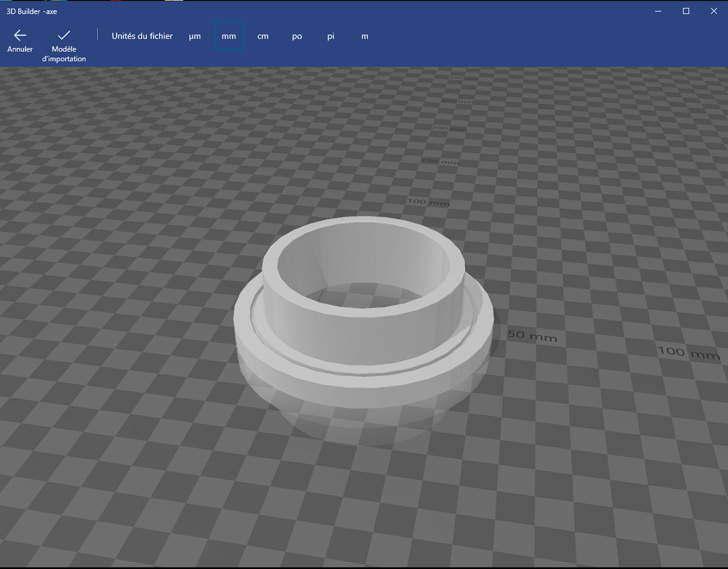Click the 150 mm grid label
The height and width of the screenshot is (569, 728).
(440, 161)
